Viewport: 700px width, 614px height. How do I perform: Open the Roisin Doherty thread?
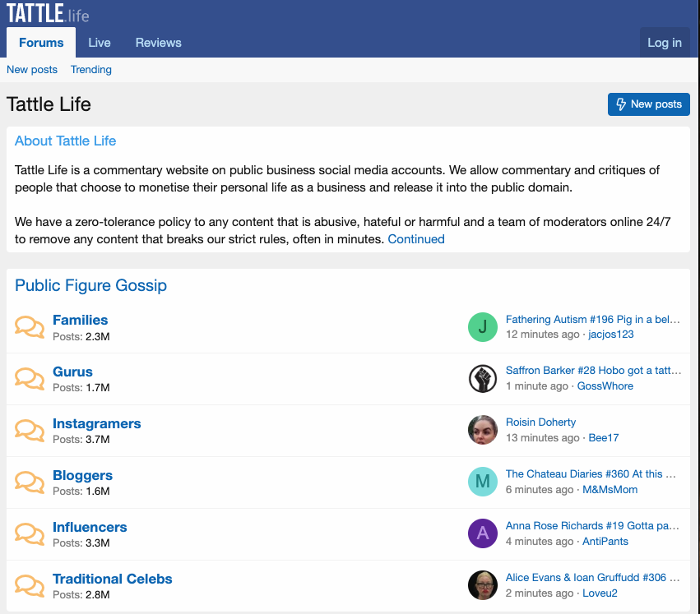point(540,422)
